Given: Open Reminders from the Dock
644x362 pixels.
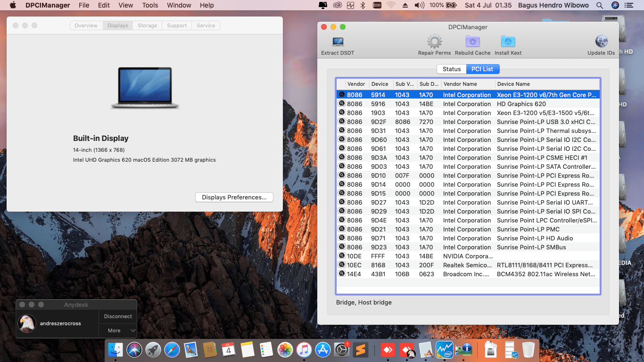Looking at the screenshot, I should 266,350.
